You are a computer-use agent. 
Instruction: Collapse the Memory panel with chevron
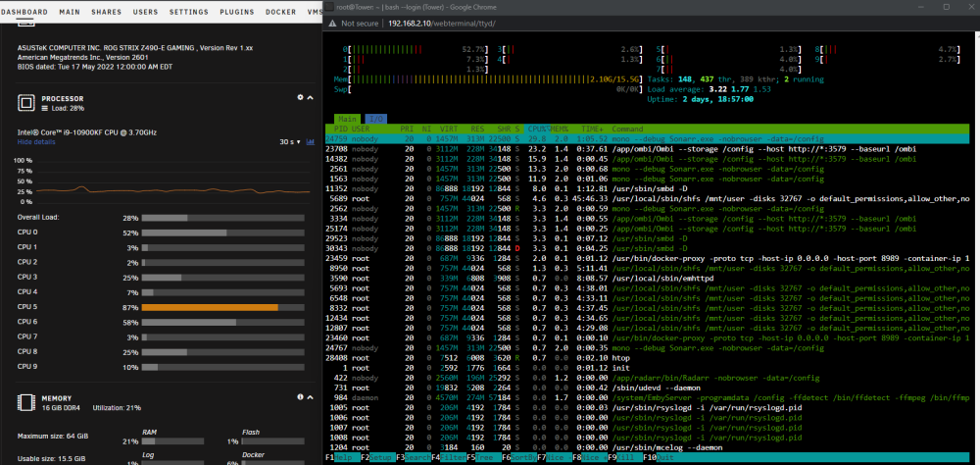click(311, 396)
